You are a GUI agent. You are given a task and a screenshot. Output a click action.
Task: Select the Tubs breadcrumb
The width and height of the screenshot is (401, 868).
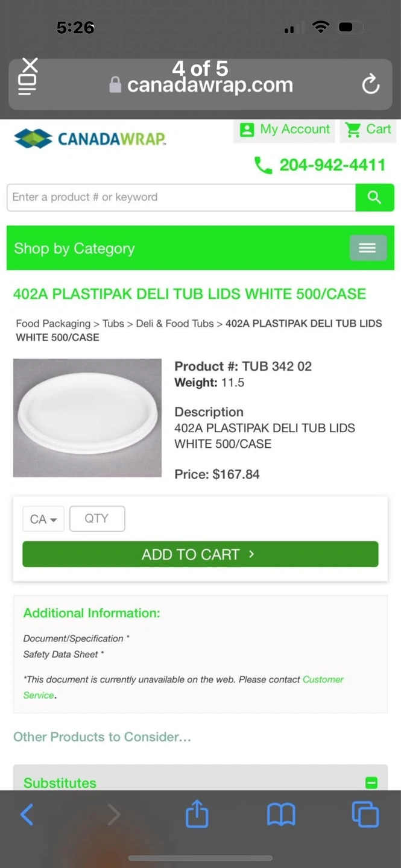pyautogui.click(x=113, y=324)
